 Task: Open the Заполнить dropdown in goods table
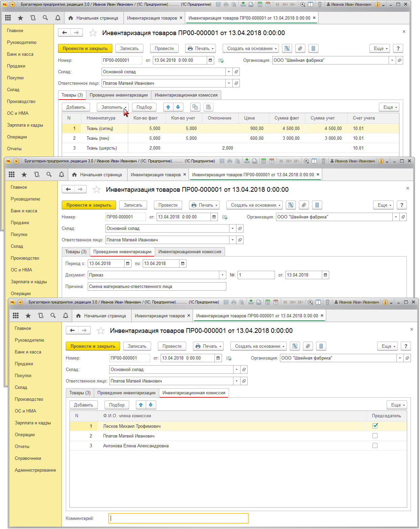point(113,107)
